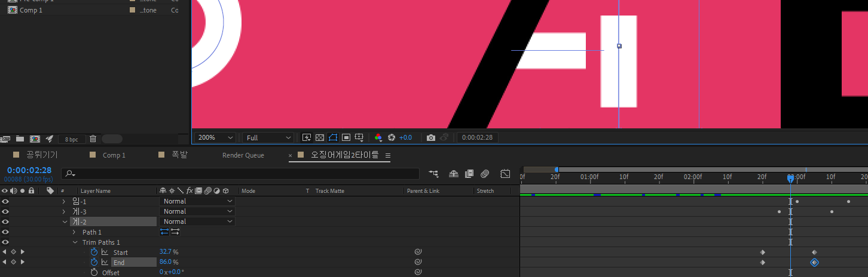The height and width of the screenshot is (277, 868).
Task: Go to previous keyframe for Start
Action: [4, 252]
